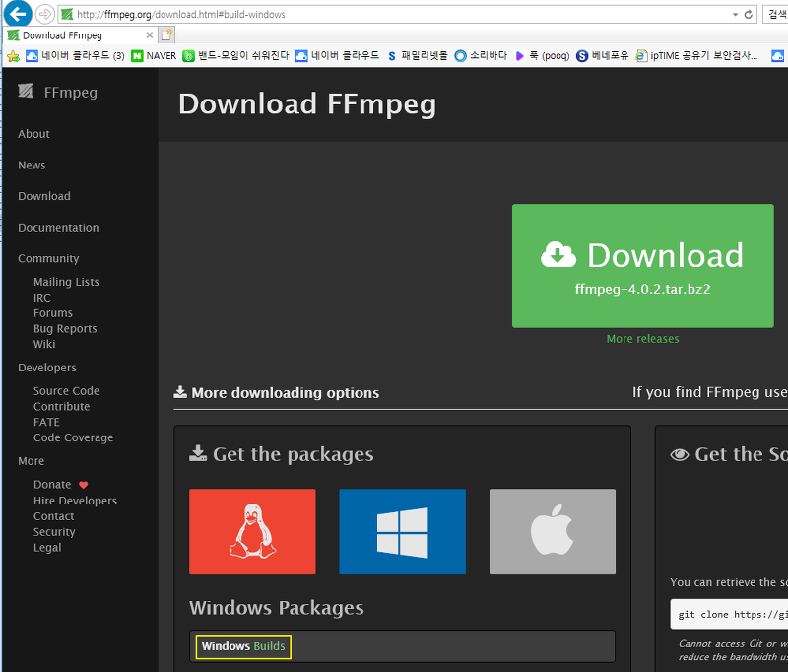Open the Source Code link
This screenshot has height=672, width=788.
pos(66,390)
